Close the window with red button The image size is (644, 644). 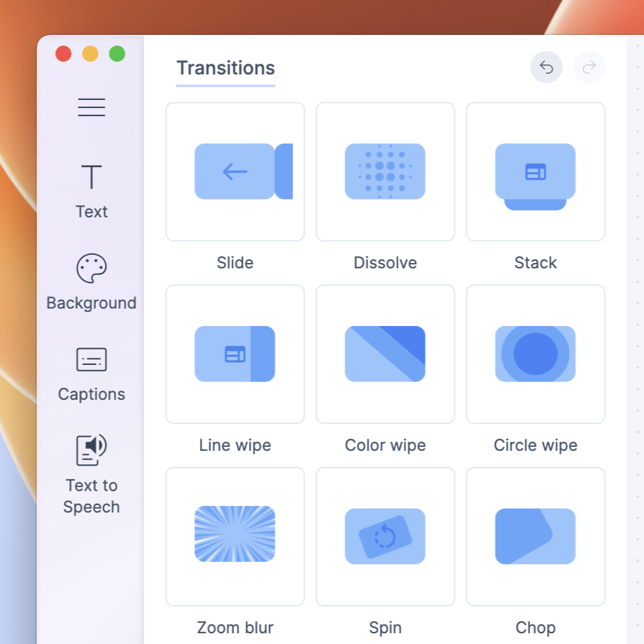(64, 54)
